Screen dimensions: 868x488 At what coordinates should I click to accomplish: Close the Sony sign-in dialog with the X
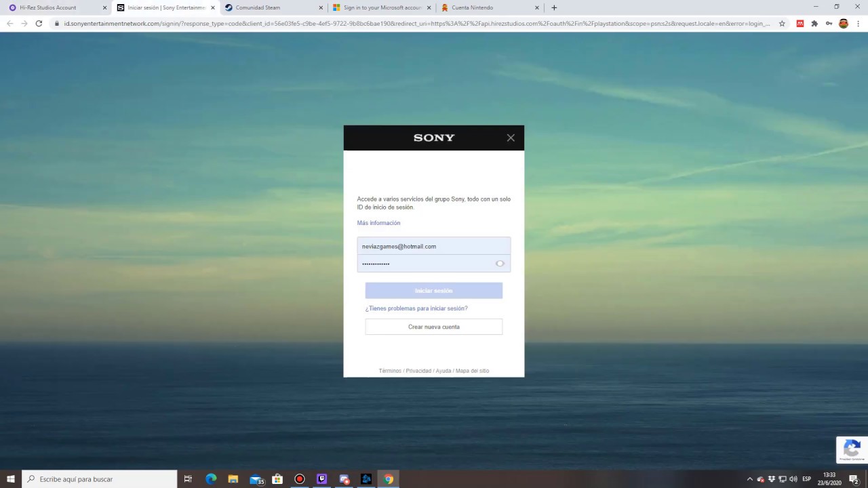pyautogui.click(x=511, y=138)
